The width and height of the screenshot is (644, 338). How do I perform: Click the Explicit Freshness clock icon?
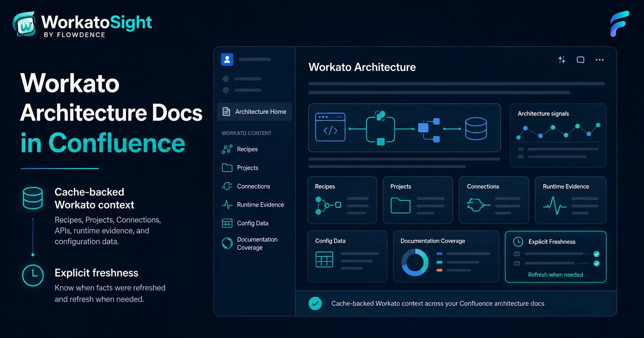coord(518,242)
